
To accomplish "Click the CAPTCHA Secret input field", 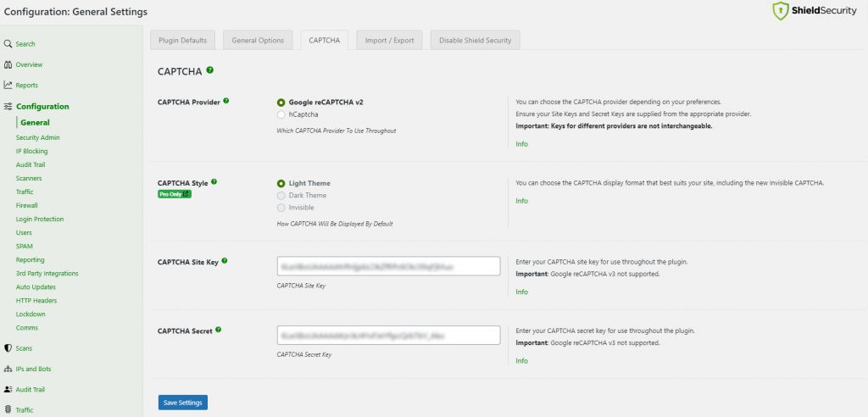I will [x=388, y=335].
